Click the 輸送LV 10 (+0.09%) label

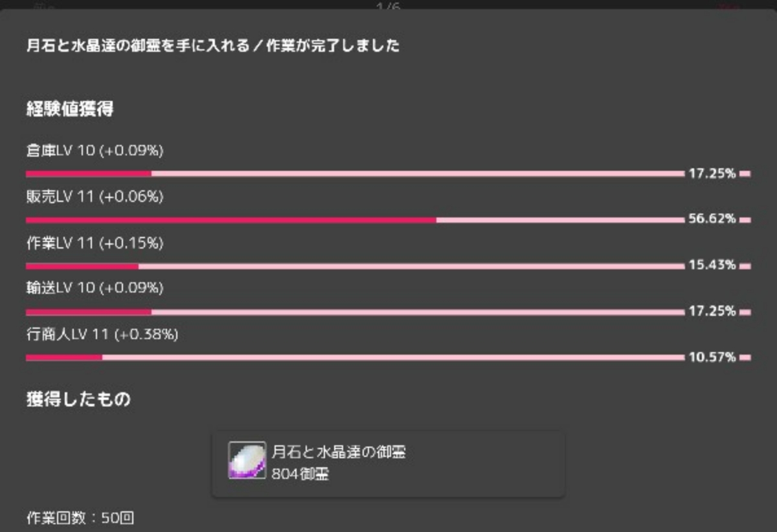pyautogui.click(x=95, y=289)
